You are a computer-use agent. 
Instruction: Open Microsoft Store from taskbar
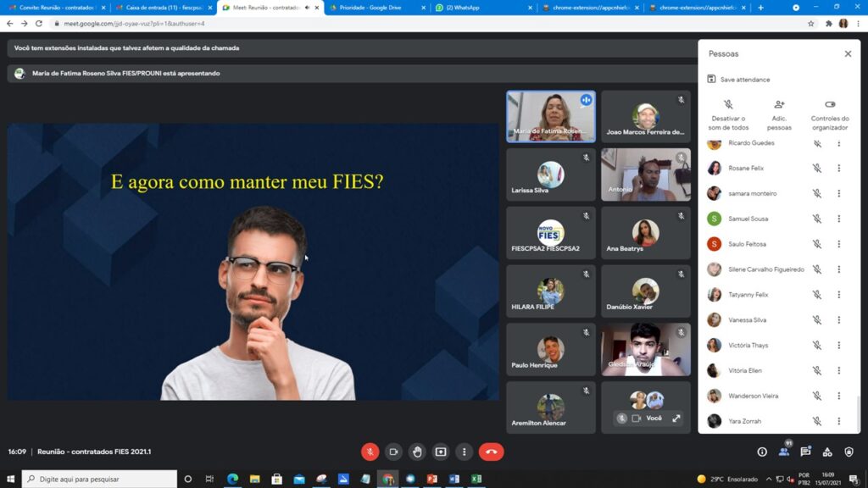(277, 479)
